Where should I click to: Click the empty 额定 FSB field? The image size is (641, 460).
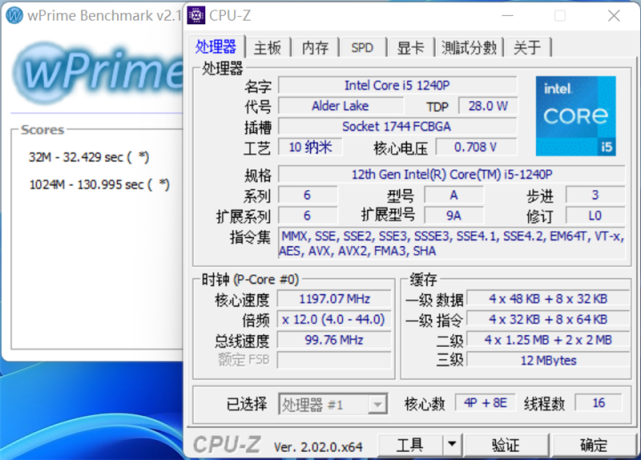click(x=334, y=360)
